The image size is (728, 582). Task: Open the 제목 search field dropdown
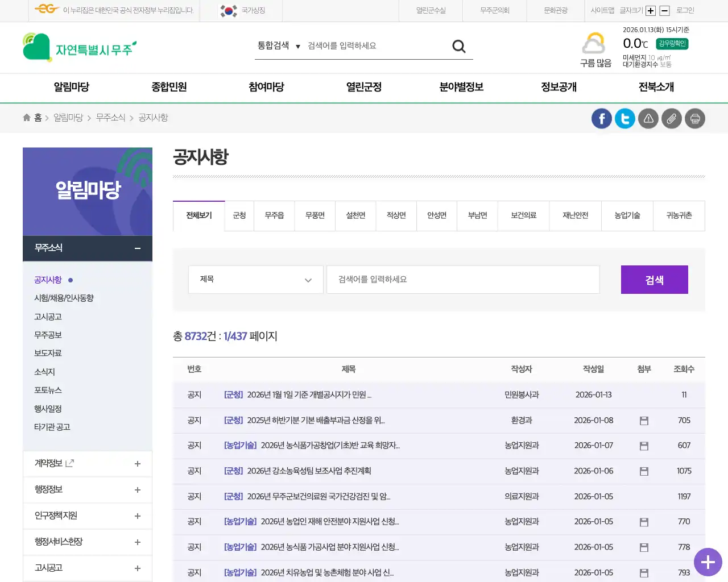click(255, 280)
